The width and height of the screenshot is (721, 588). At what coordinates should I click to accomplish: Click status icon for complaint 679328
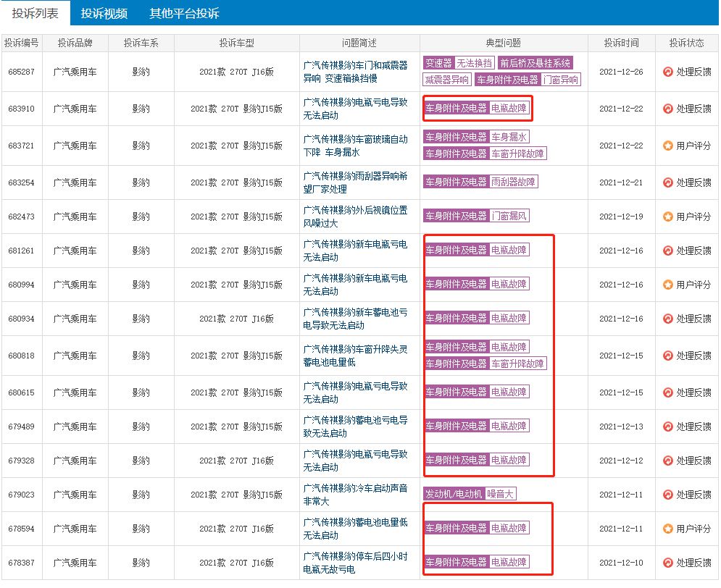click(x=667, y=461)
